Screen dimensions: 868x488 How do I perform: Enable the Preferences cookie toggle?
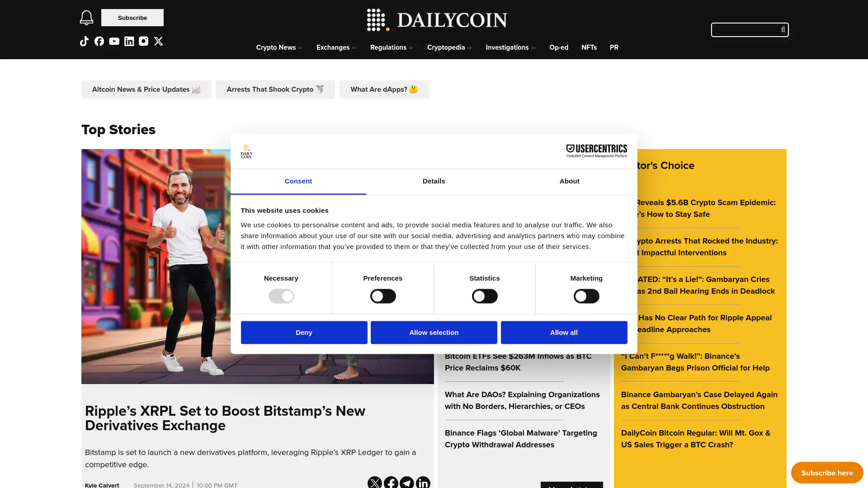[382, 296]
